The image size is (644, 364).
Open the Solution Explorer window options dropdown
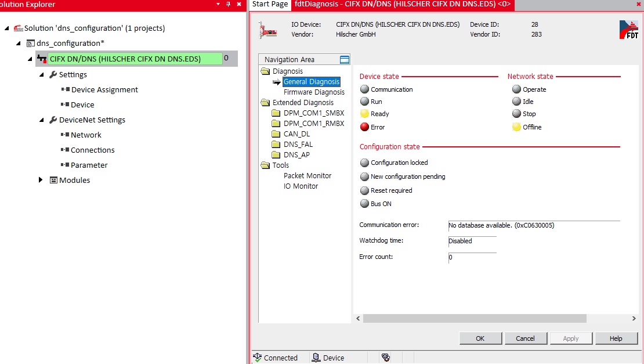(x=218, y=4)
